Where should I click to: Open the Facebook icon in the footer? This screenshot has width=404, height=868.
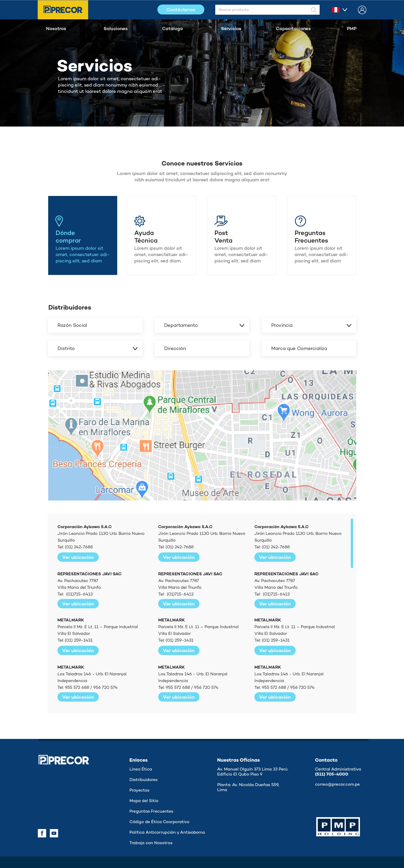point(42,833)
